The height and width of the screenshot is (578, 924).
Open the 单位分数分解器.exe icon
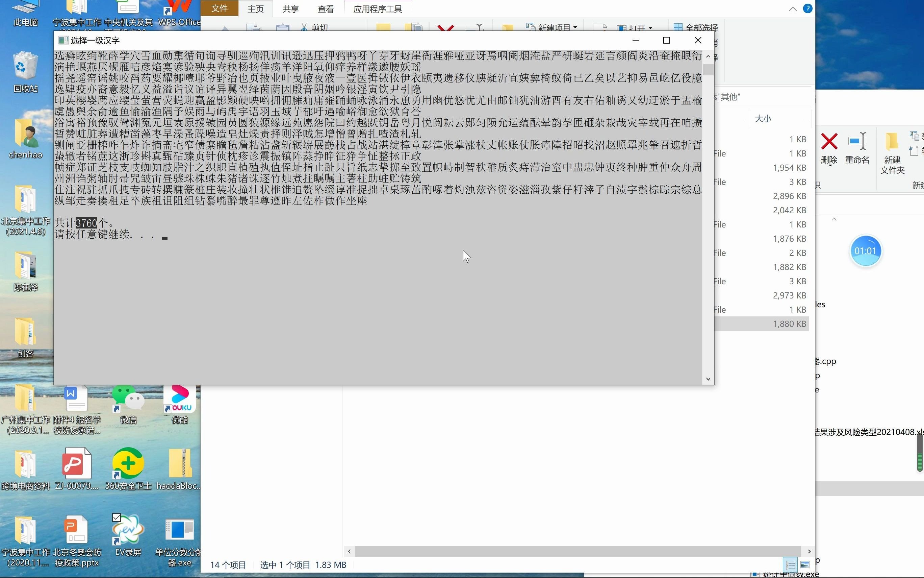pos(179,542)
